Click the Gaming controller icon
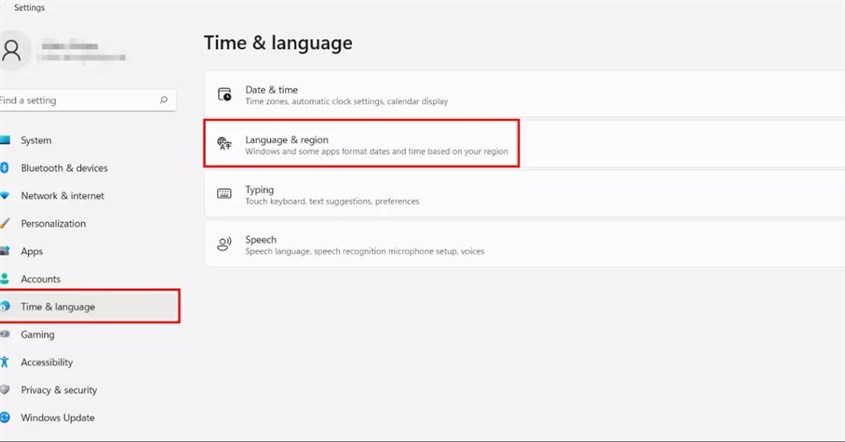The width and height of the screenshot is (845, 442). [x=5, y=334]
